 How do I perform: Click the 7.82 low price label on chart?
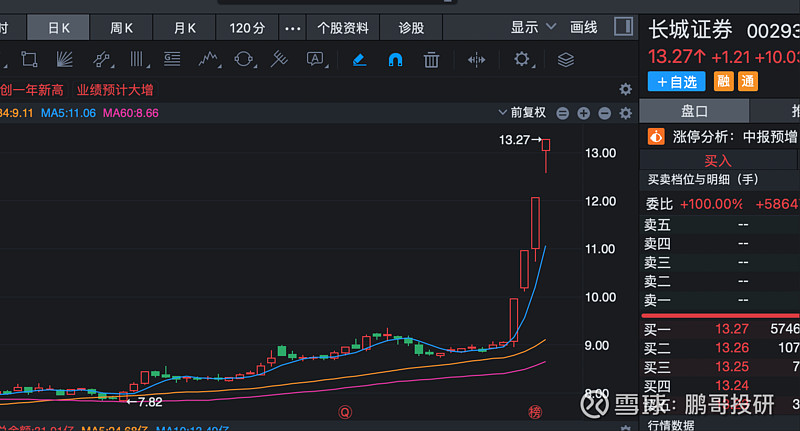[149, 402]
